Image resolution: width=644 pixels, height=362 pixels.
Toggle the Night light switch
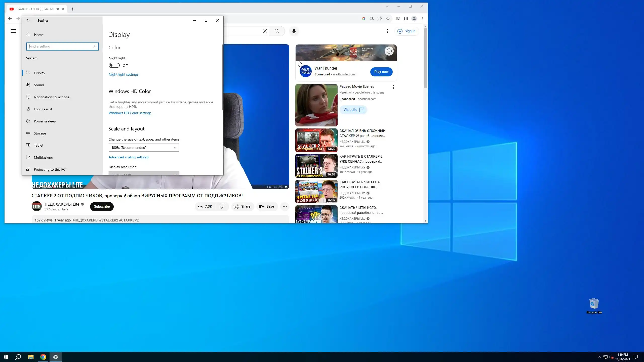pyautogui.click(x=114, y=66)
